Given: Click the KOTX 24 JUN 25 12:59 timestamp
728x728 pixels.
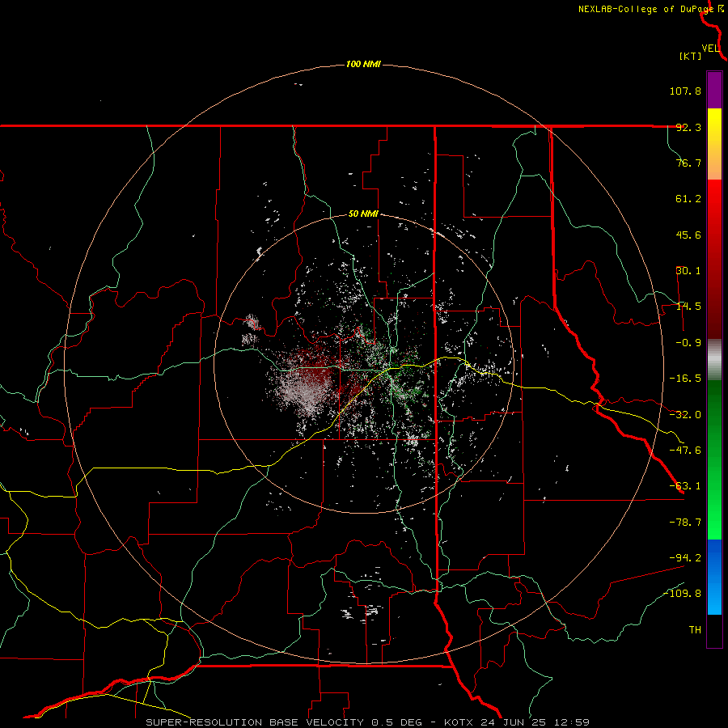Looking at the screenshot, I should 517,722.
